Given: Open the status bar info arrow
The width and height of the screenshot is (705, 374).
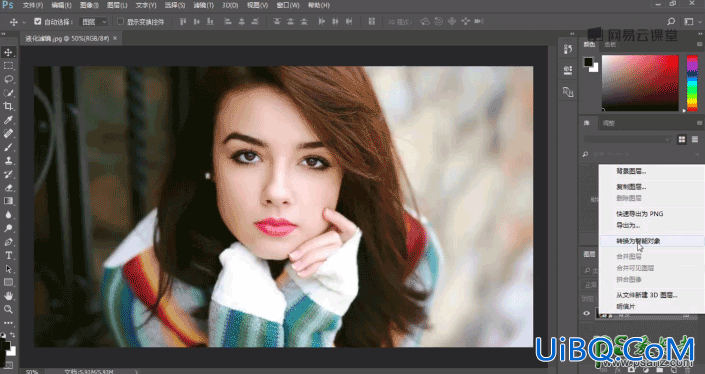Looking at the screenshot, I should coord(137,372).
